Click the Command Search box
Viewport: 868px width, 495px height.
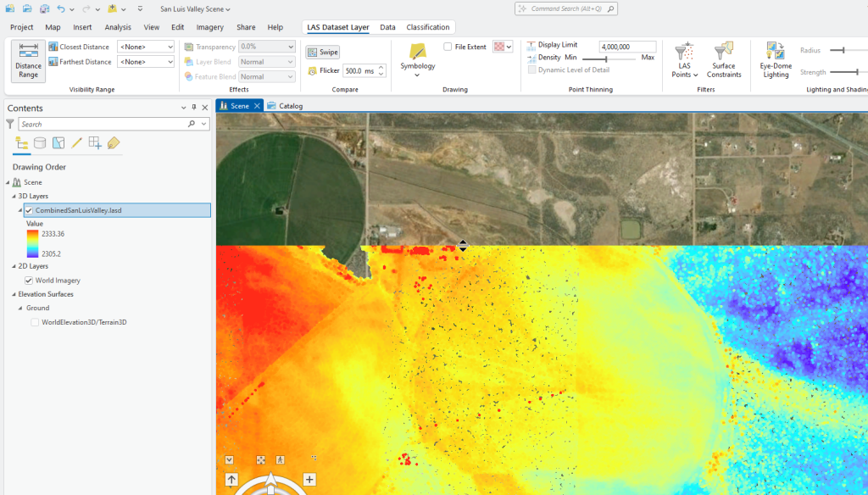point(565,8)
